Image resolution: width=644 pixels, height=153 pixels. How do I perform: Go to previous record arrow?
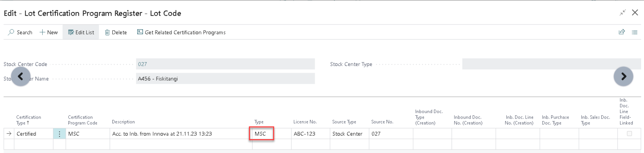pyautogui.click(x=21, y=76)
